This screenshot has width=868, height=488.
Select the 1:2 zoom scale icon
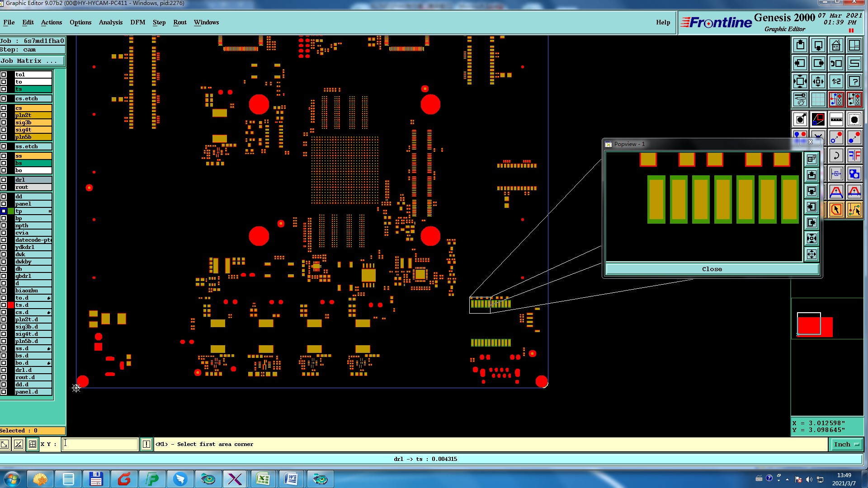[836, 81]
